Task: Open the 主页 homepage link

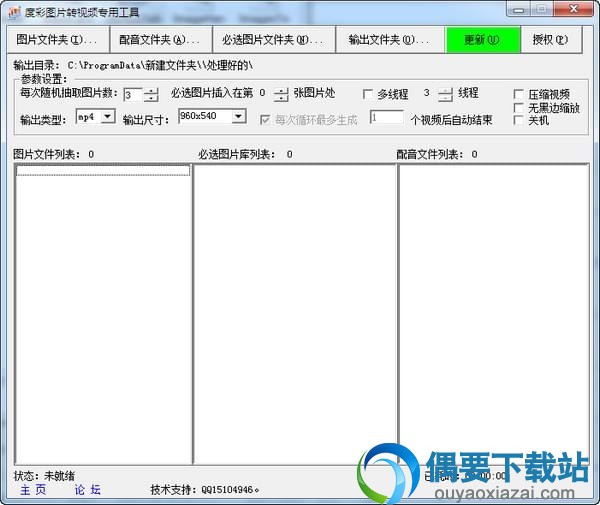Action: (33, 490)
